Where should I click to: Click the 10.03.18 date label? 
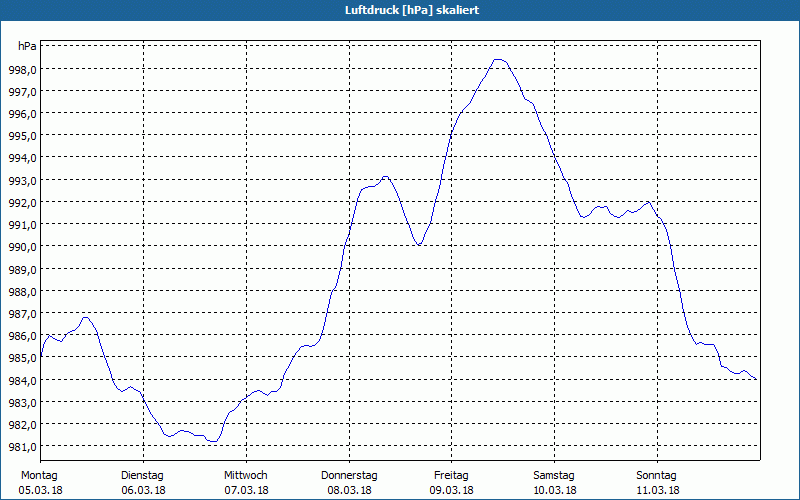click(555, 490)
